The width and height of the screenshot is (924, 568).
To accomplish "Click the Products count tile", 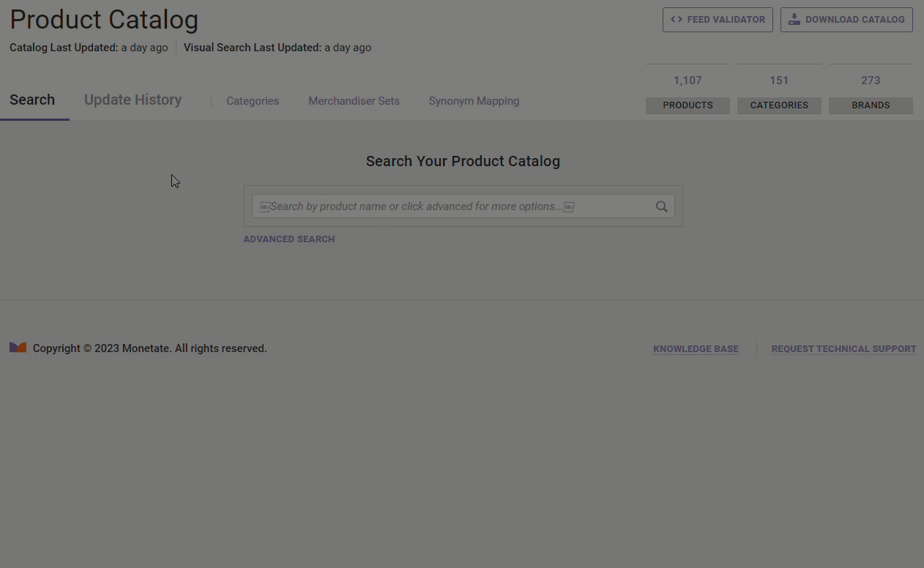I will tap(688, 89).
